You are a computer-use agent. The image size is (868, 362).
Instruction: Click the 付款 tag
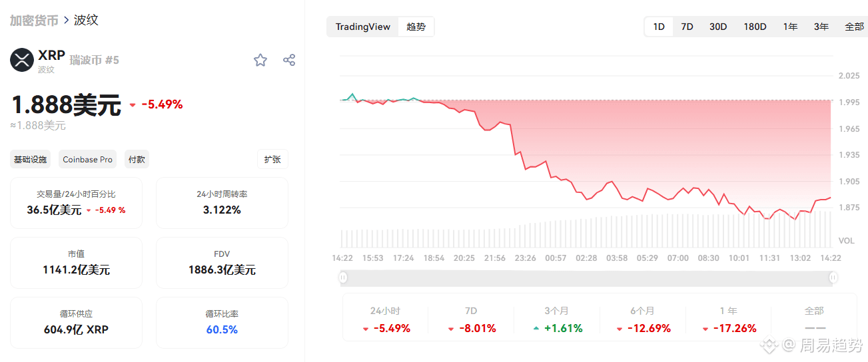pyautogui.click(x=137, y=159)
